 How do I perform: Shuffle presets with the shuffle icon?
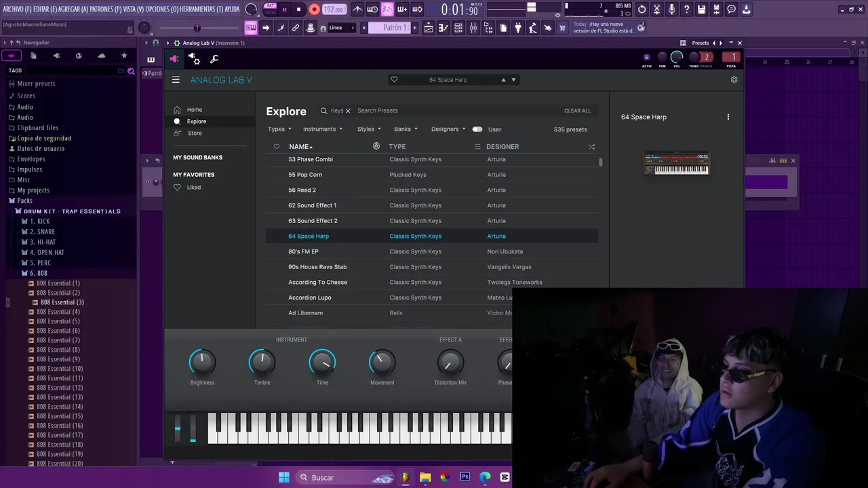591,147
